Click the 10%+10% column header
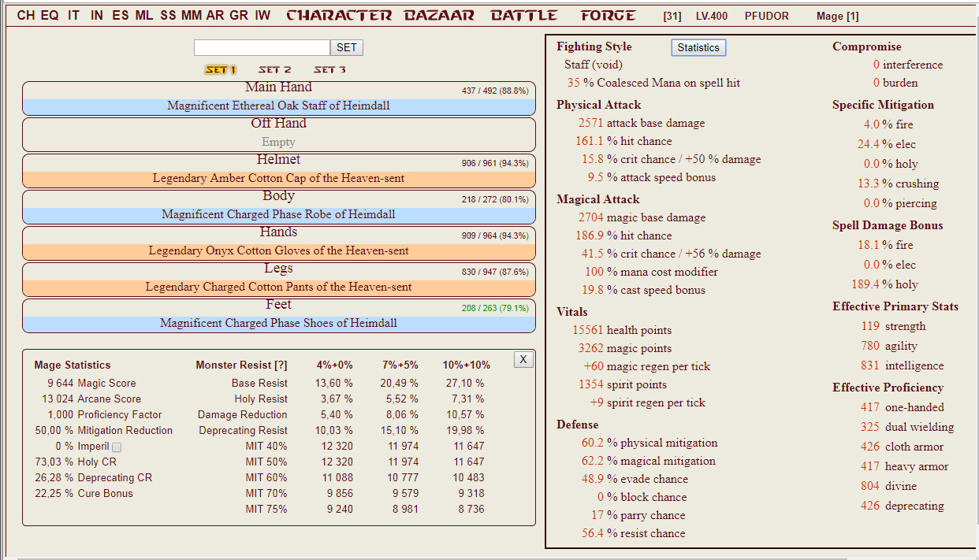Viewport: 979px width, 560px height. point(467,365)
